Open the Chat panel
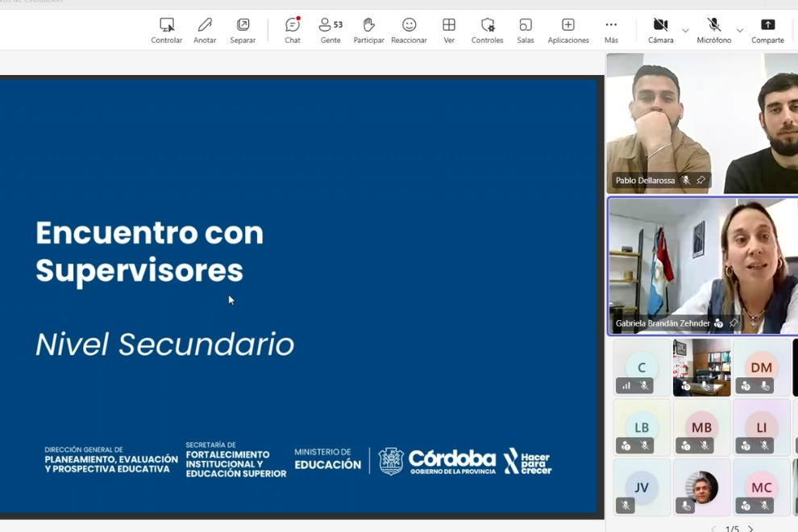This screenshot has height=532, width=798. point(293,31)
